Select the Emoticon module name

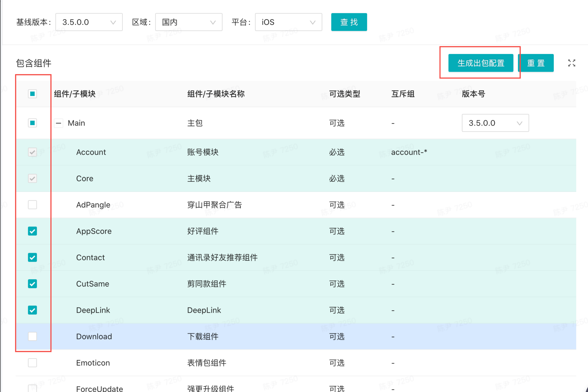tap(93, 363)
